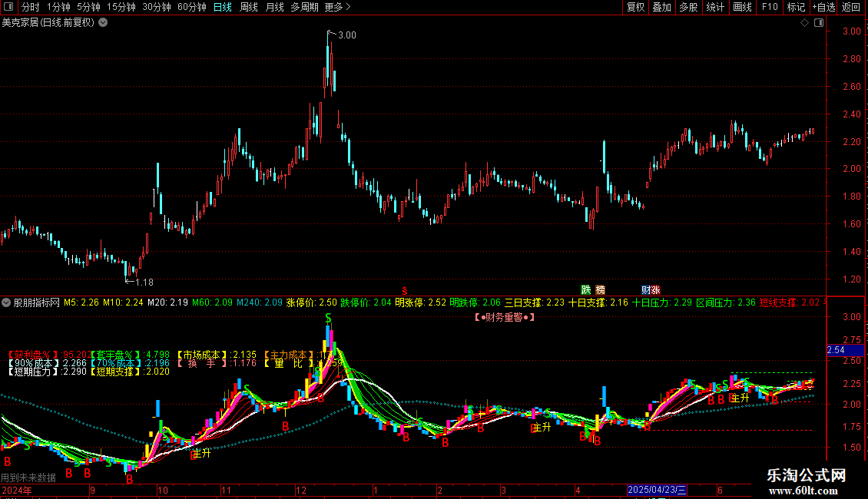Select the 1分钟 period
Image resolution: width=868 pixels, height=499 pixels.
[x=58, y=7]
